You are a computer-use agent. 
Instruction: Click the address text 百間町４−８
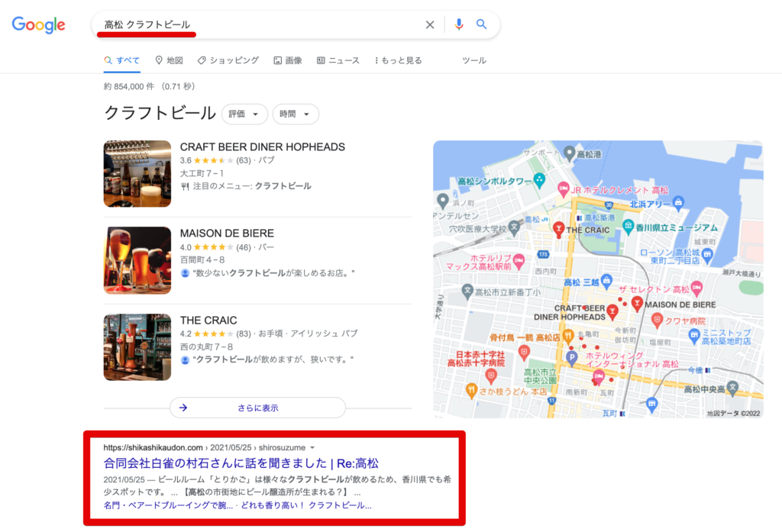coord(202,260)
